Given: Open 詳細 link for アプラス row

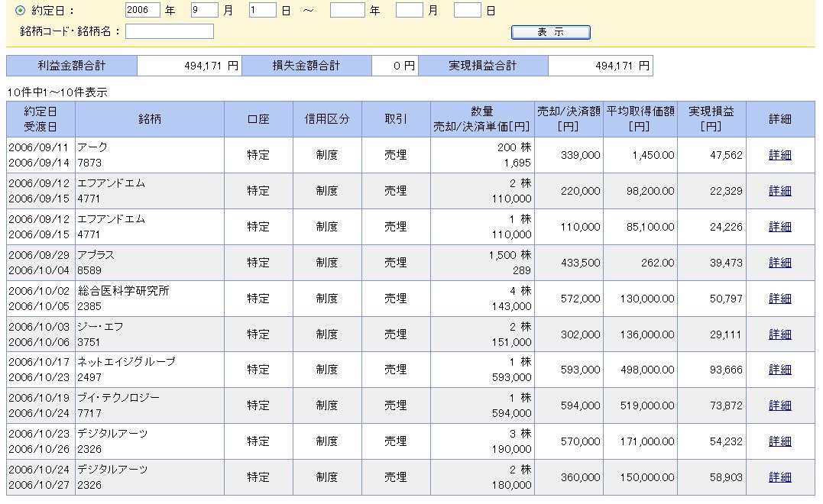Looking at the screenshot, I should click(779, 263).
